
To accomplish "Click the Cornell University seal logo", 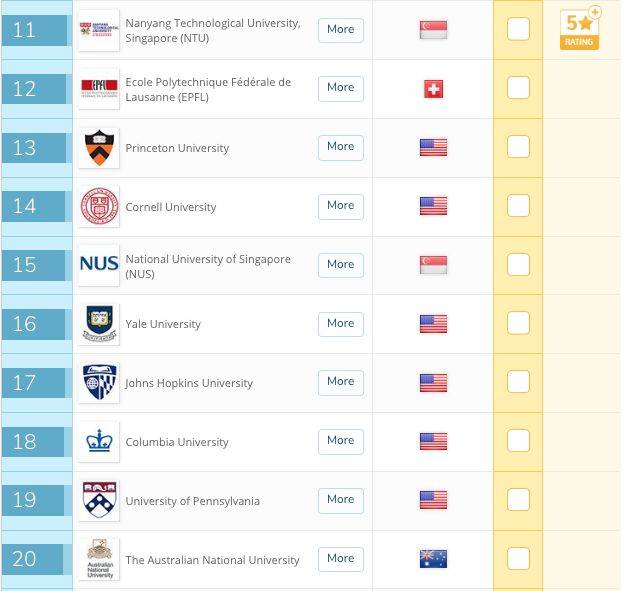I will [x=99, y=207].
